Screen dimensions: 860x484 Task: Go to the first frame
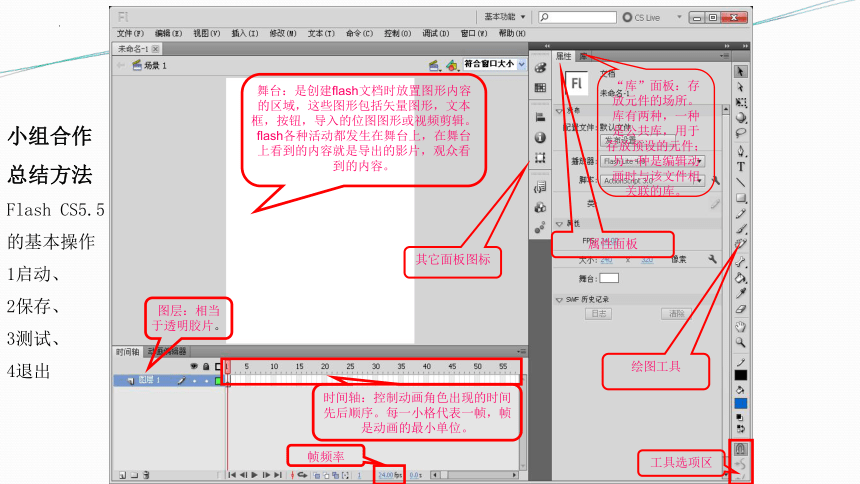[232, 475]
